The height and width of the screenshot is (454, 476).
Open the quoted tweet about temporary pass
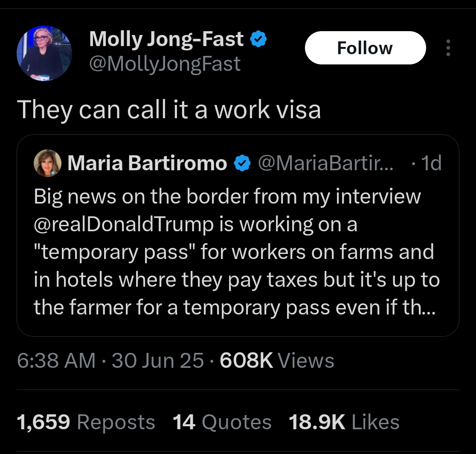pos(238,236)
